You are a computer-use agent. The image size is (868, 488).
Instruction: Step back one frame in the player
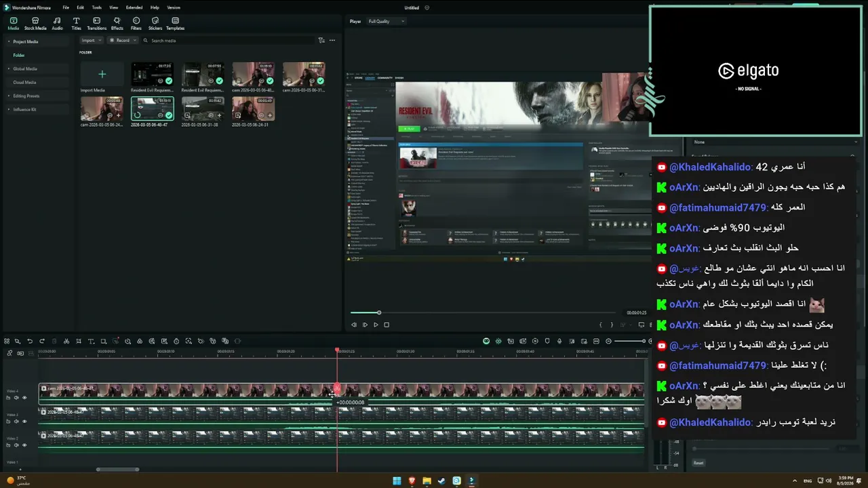353,325
